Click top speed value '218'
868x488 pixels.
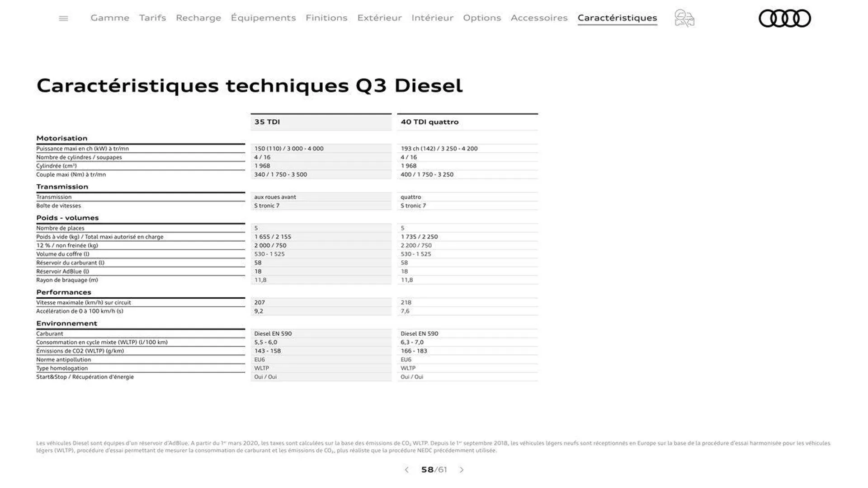tap(406, 303)
